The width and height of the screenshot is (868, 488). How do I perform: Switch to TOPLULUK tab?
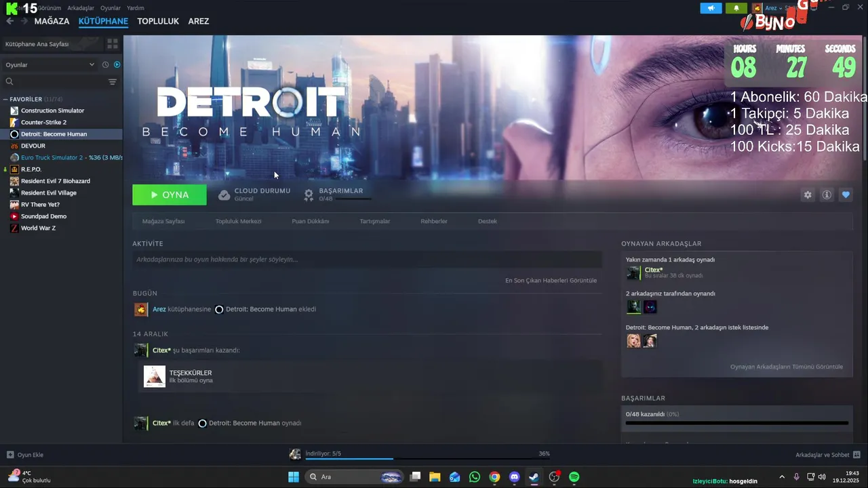[158, 21]
